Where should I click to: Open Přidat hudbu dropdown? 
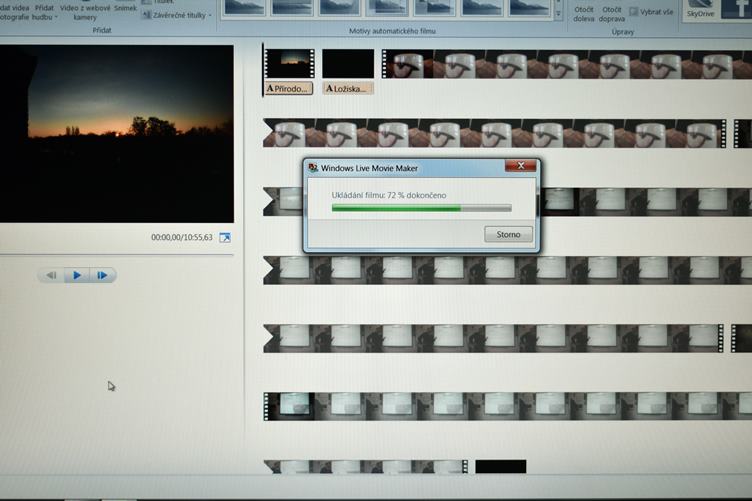coord(44,12)
